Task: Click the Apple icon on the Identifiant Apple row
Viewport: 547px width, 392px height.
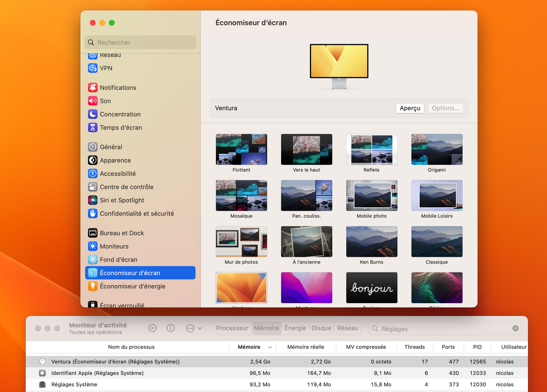Action: (42, 373)
